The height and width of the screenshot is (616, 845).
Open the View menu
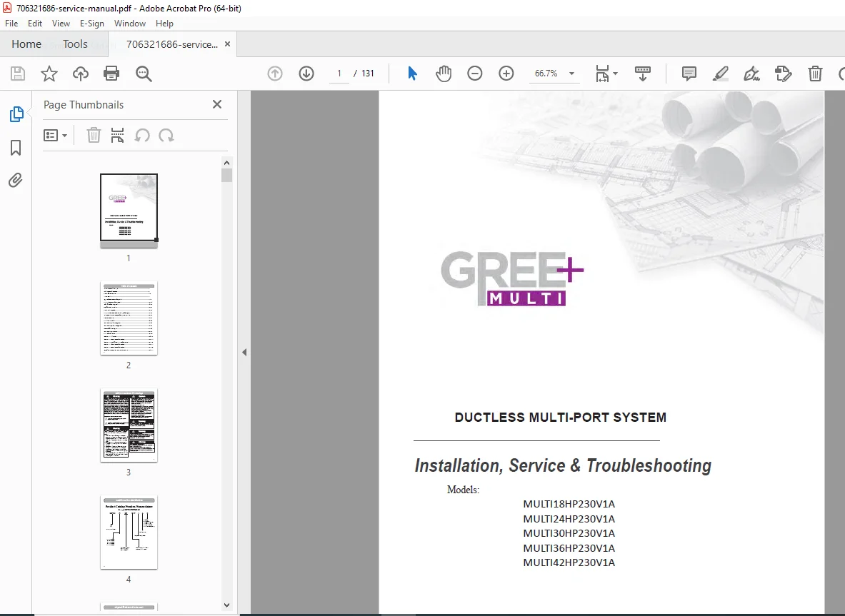pos(61,24)
